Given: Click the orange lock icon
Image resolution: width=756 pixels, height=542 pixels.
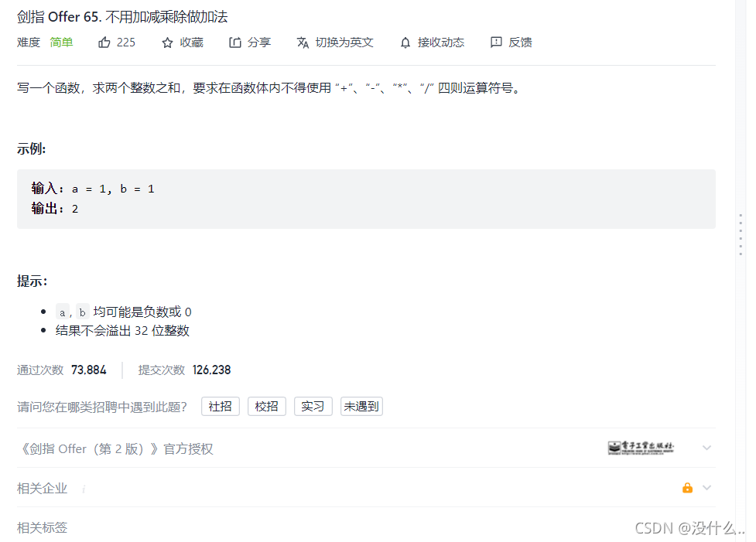Looking at the screenshot, I should (688, 488).
